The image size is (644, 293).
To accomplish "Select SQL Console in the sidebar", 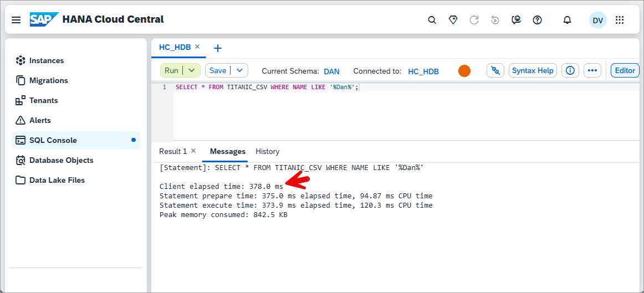I will (76, 140).
